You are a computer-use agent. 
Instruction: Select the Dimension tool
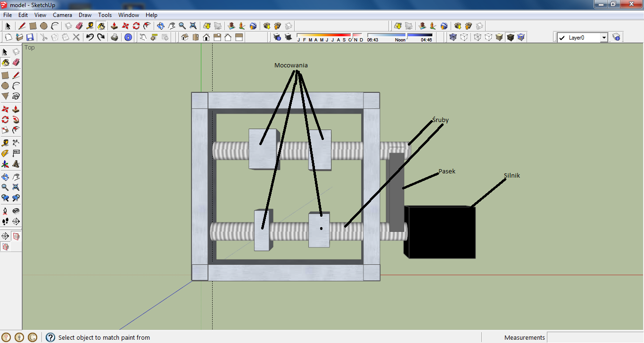coord(16,142)
